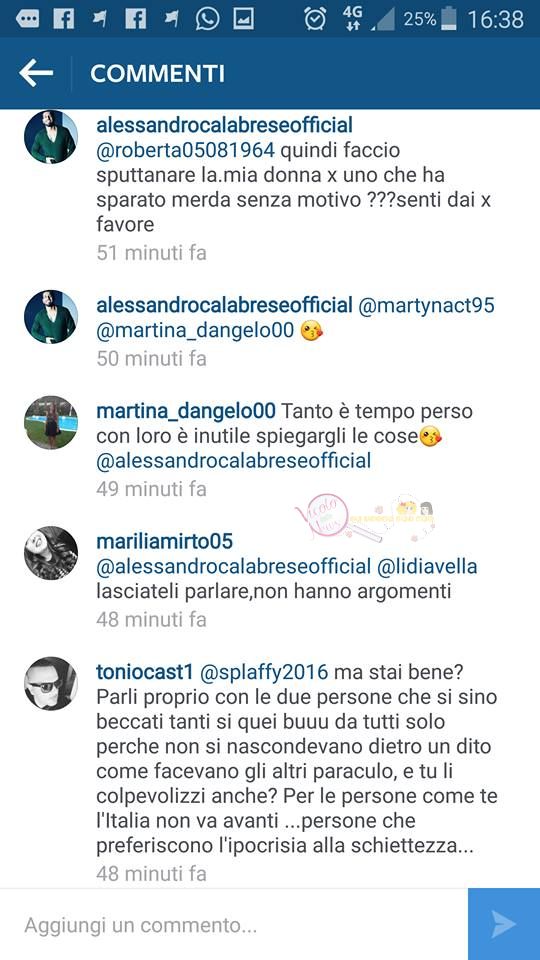
Task: Tap first alessandrocalabreseofficial avatar
Action: (51, 137)
